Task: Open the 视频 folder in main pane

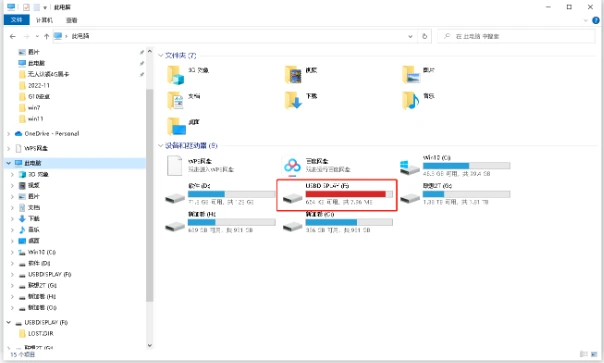Action: 301,74
